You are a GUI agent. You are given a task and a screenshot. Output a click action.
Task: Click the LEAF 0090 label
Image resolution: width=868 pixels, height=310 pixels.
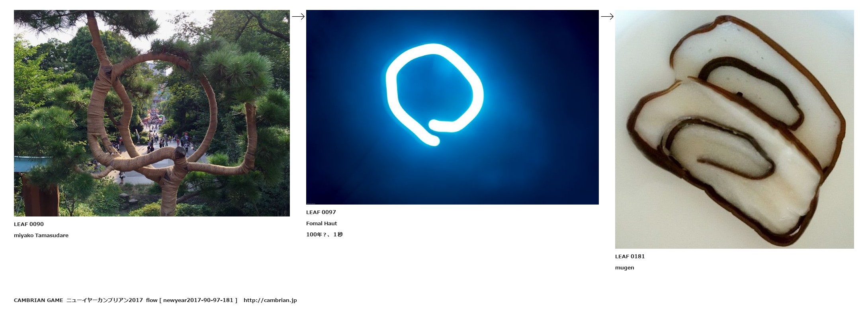coord(29,224)
